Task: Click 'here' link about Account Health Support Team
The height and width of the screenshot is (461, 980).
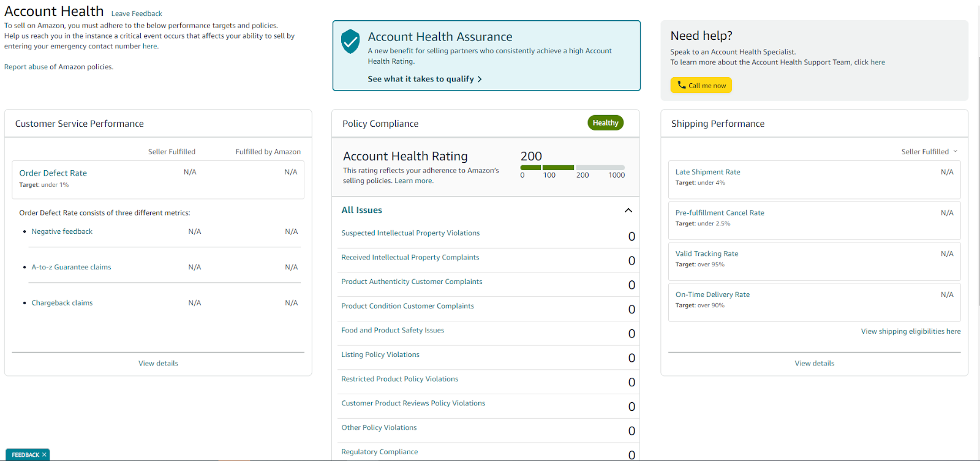Action: coord(878,62)
